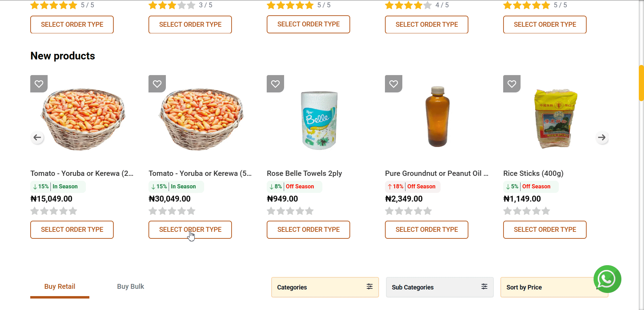Switch to the Buy Bulk tab

click(130, 286)
